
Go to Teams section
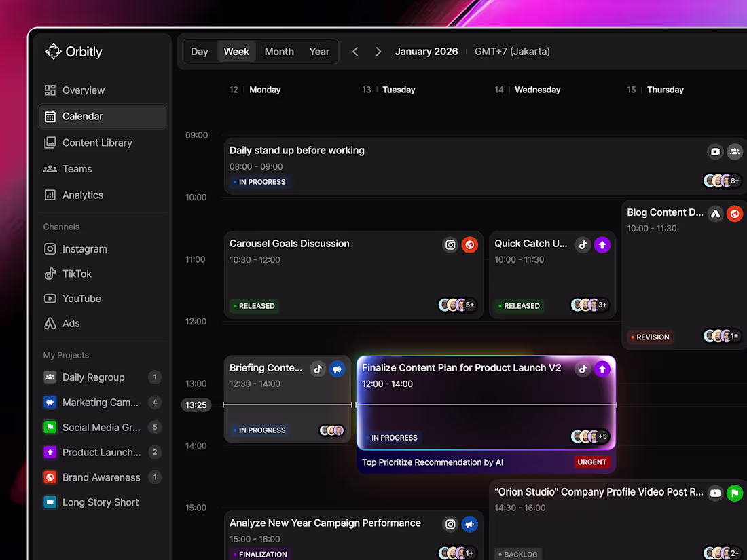103,168
